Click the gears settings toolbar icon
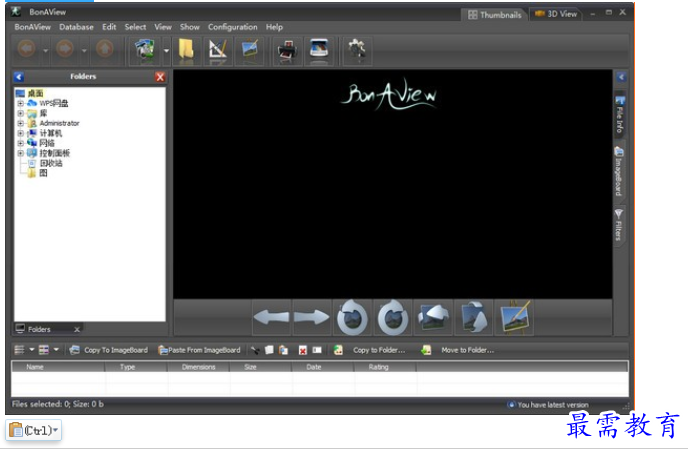Viewport: 688px width, 457px height. (357, 50)
